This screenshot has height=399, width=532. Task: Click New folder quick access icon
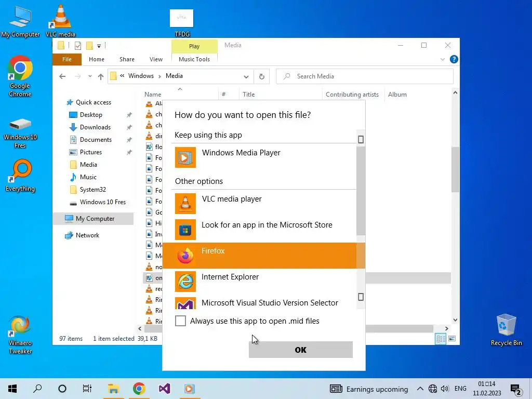click(89, 46)
